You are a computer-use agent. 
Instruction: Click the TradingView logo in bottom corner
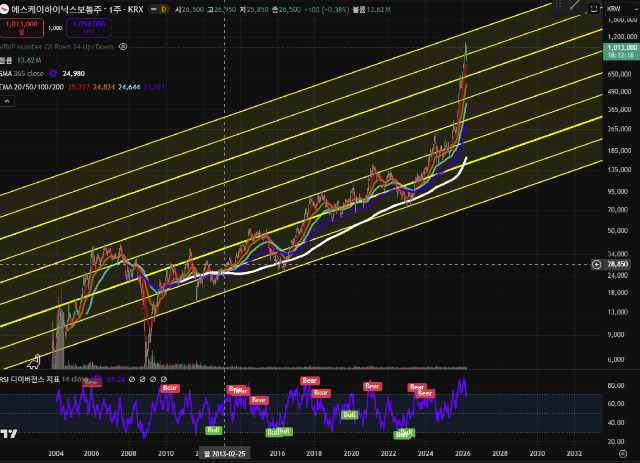[x=9, y=434]
